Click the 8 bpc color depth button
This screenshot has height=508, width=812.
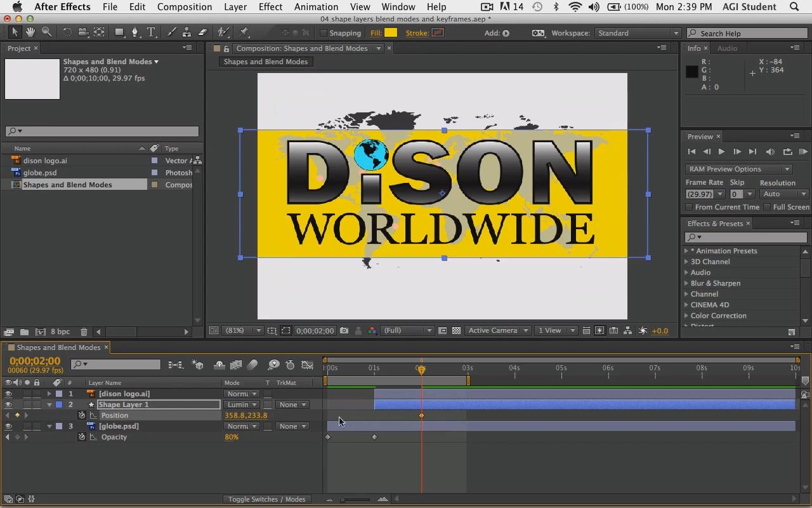(60, 331)
